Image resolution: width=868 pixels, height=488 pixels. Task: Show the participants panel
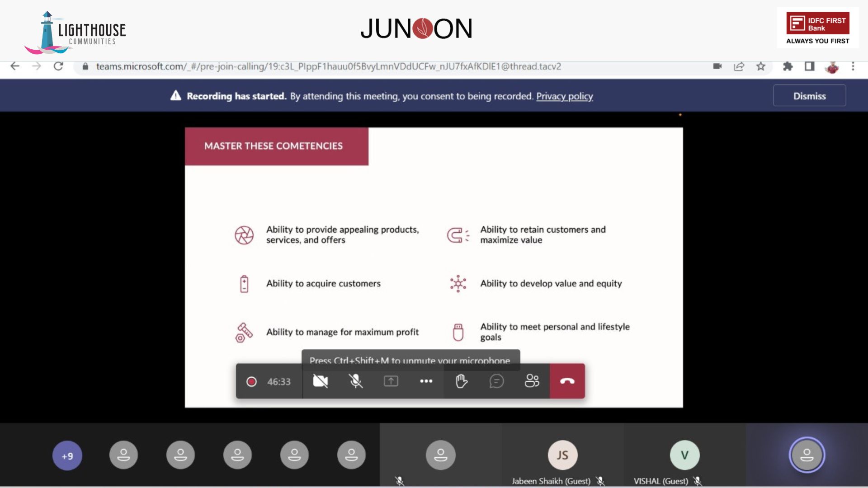532,381
